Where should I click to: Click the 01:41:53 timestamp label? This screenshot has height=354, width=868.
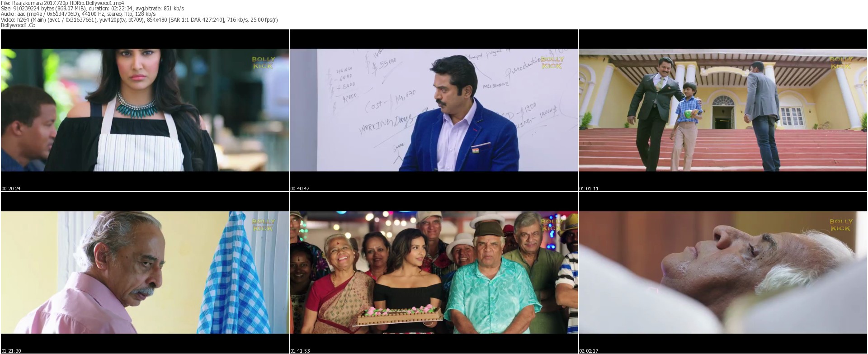pyautogui.click(x=300, y=351)
